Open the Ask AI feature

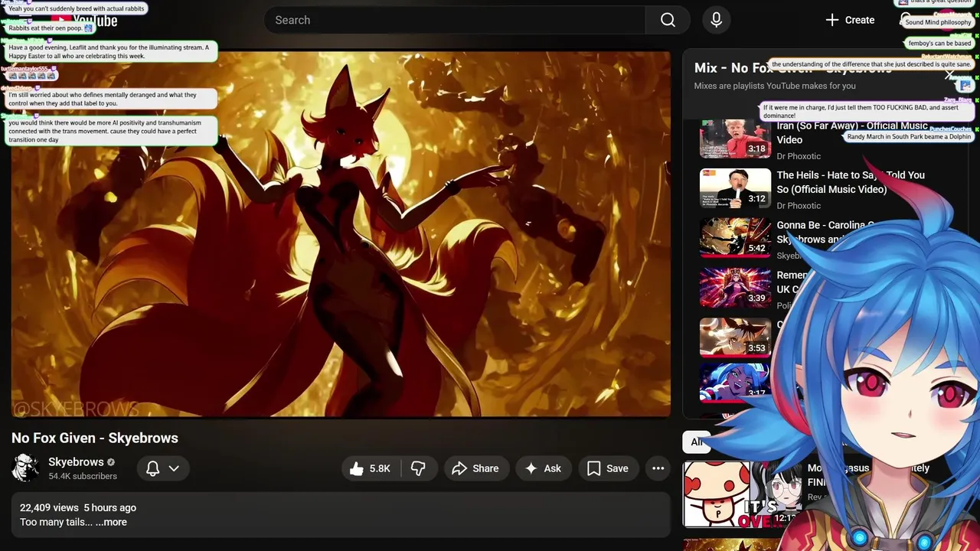tap(543, 468)
